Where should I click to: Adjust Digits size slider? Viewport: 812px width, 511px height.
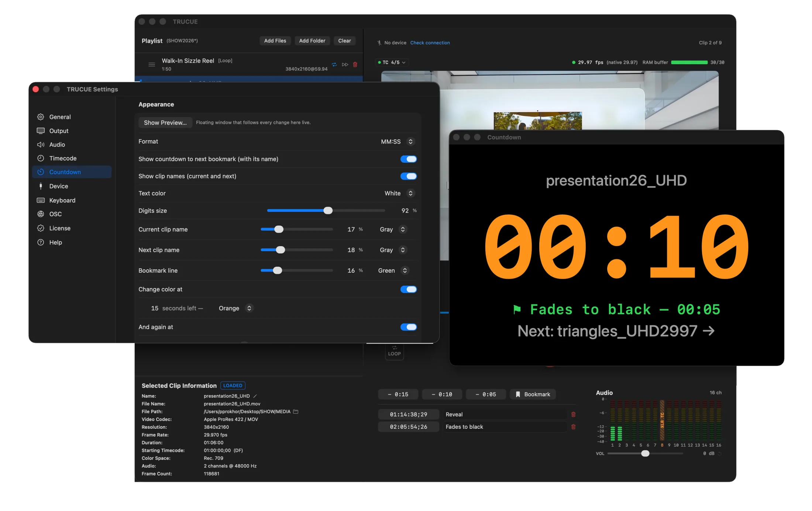328,211
